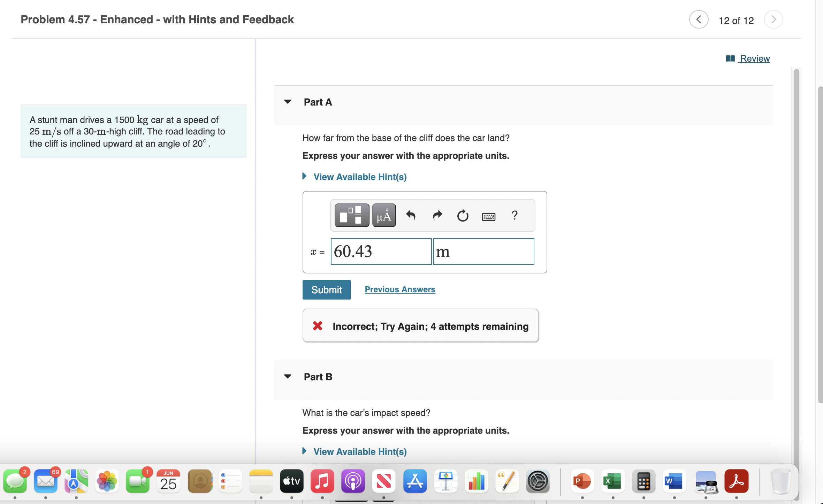
Task: Collapse the Part B section
Action: (x=287, y=376)
